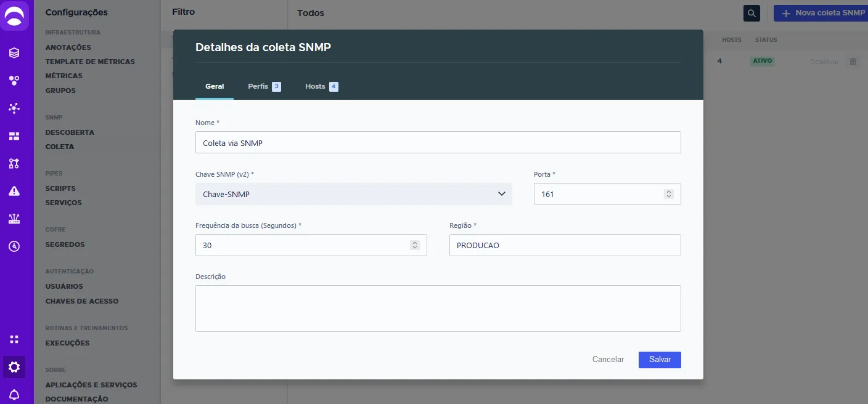The image size is (868, 404).
Task: Open TEMPLATE DE MÉTRICAS menu item
Action: [x=90, y=62]
